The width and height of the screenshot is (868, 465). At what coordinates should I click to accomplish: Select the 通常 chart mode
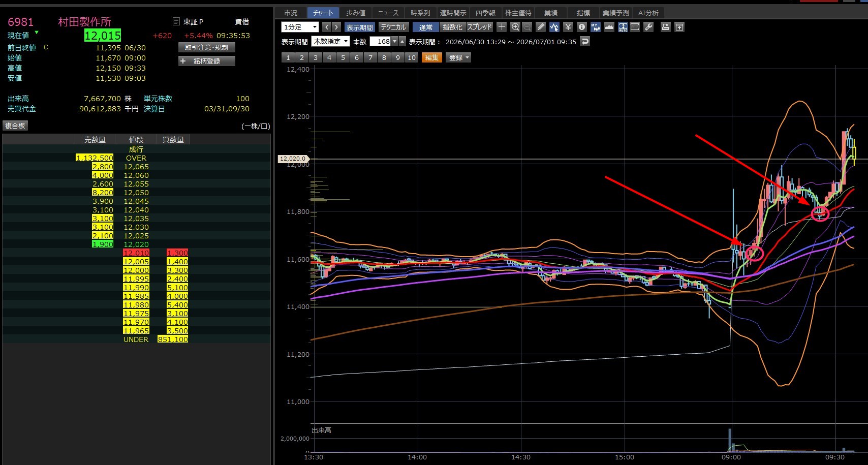click(426, 27)
